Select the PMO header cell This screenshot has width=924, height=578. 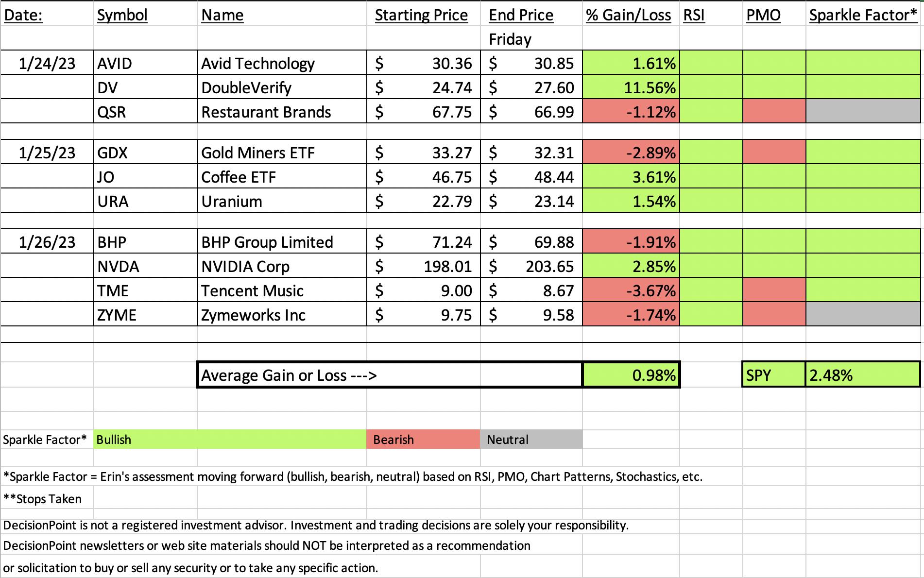(774, 15)
